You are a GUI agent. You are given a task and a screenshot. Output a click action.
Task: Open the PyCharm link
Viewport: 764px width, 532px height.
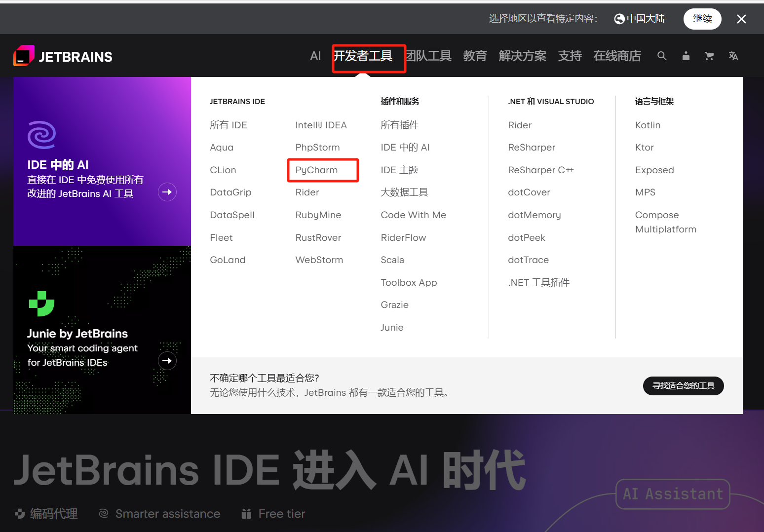coord(316,170)
